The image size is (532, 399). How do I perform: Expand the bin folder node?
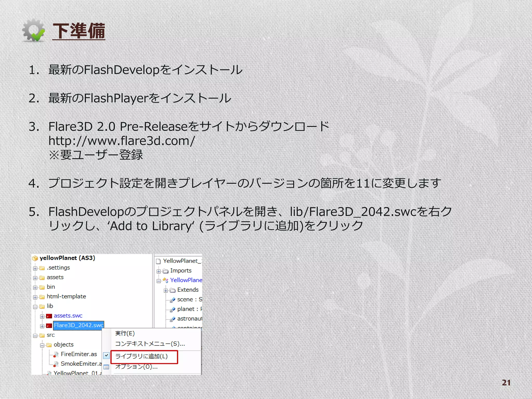point(35,288)
